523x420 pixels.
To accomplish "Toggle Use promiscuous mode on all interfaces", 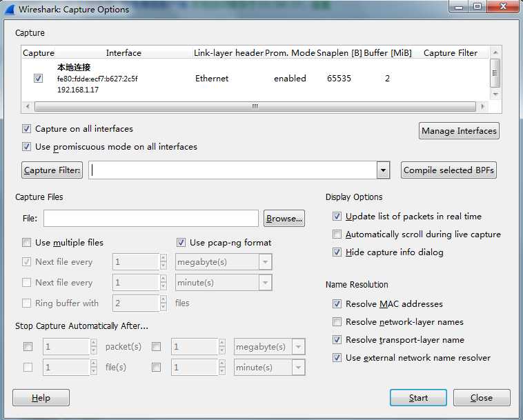I will tap(27, 147).
